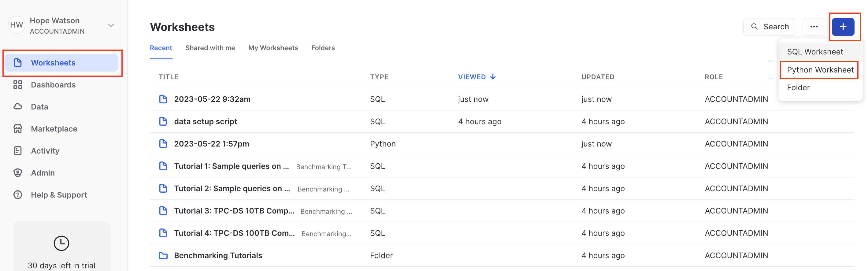Click the Search magnifier icon
This screenshot has width=868, height=271.
(755, 27)
